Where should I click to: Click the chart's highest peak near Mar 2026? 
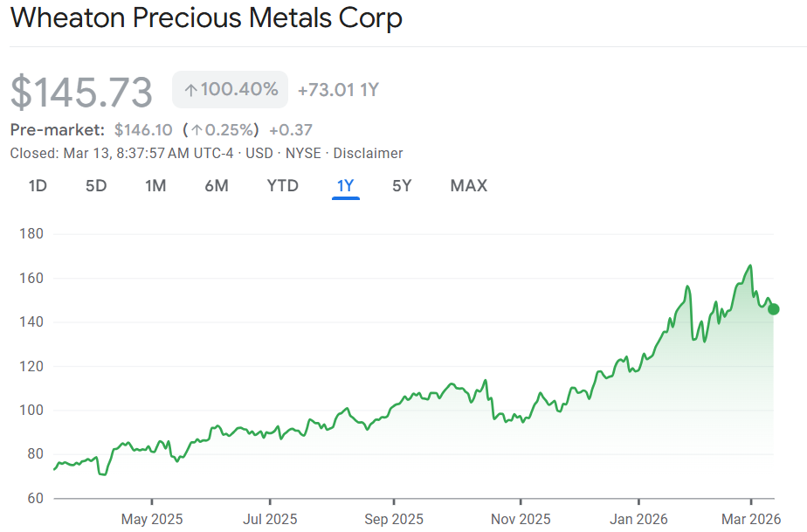click(750, 266)
